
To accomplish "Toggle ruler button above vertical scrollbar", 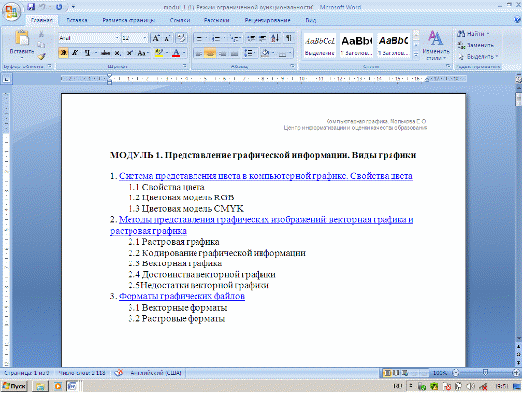I will [519, 79].
